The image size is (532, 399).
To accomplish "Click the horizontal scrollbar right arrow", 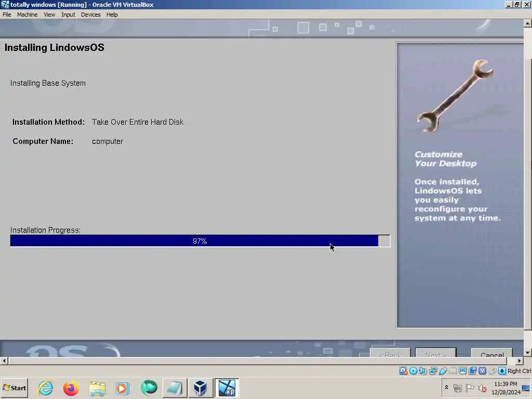I will (519, 361).
